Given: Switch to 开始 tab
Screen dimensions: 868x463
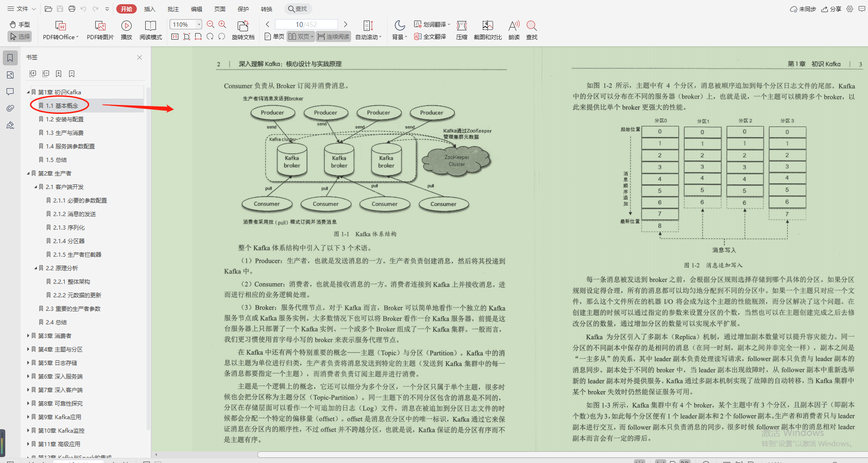Looking at the screenshot, I should [127, 9].
